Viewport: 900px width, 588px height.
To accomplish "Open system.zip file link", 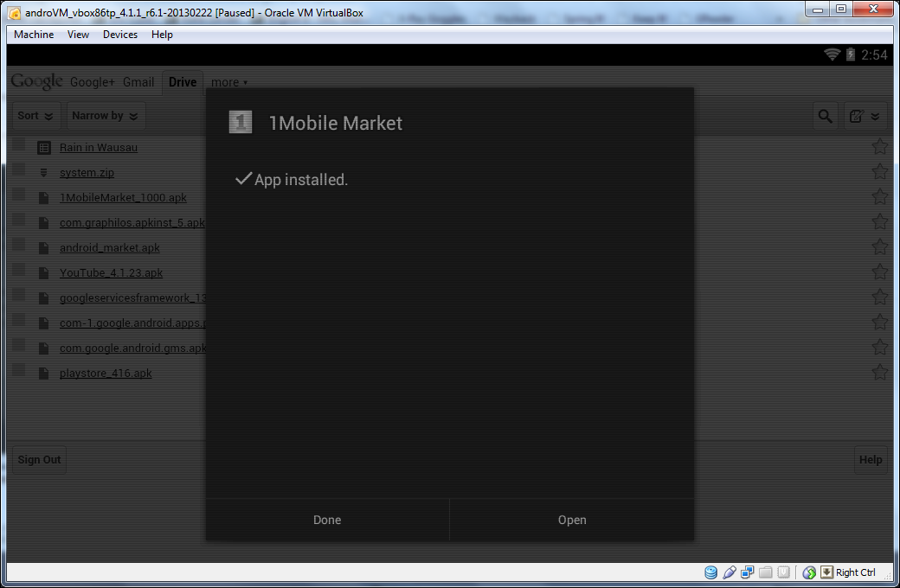I will point(87,173).
